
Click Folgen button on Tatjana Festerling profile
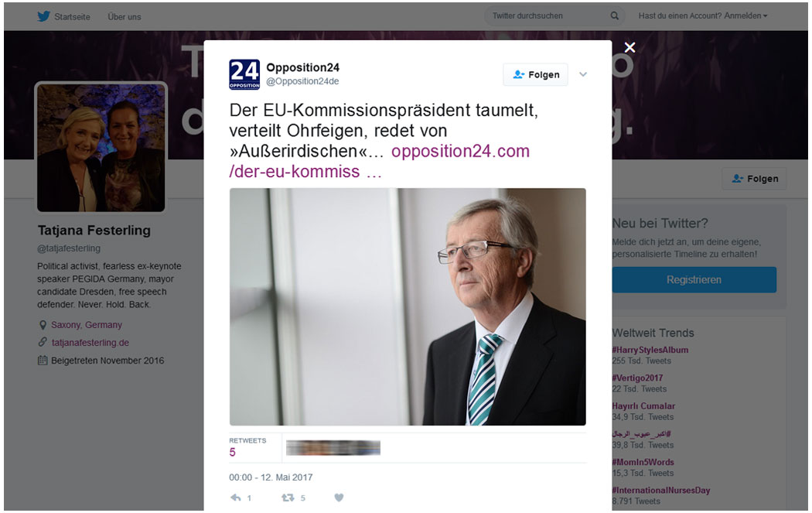pos(755,179)
